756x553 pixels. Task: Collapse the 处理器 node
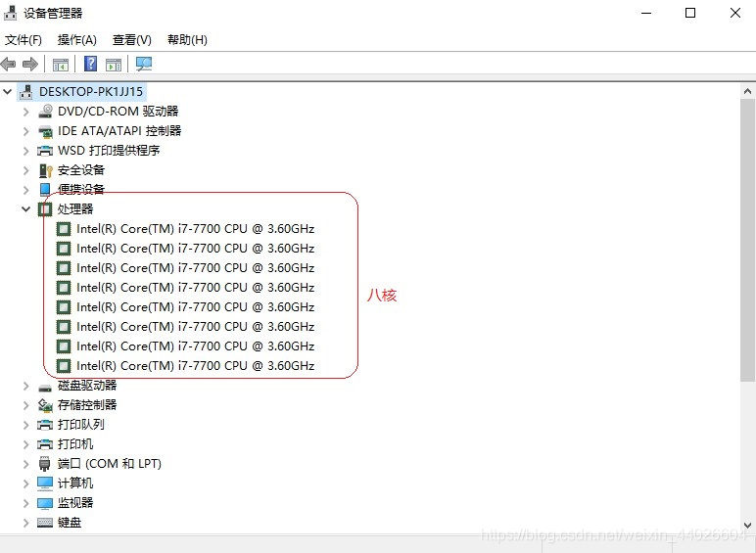(26, 209)
